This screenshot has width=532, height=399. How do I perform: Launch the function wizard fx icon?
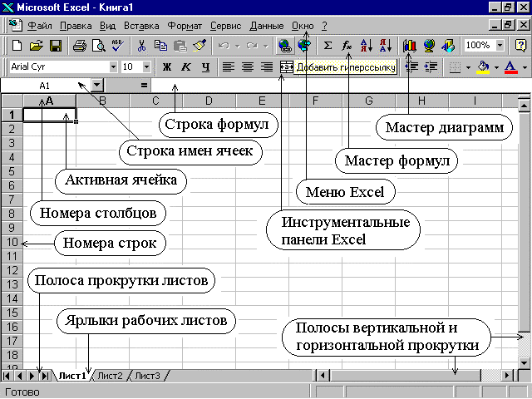click(x=347, y=46)
